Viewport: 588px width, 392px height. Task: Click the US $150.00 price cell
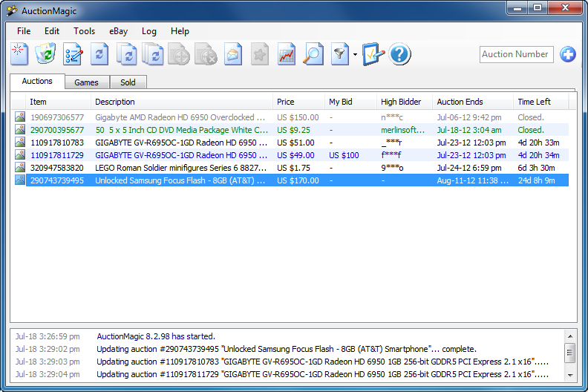298,117
